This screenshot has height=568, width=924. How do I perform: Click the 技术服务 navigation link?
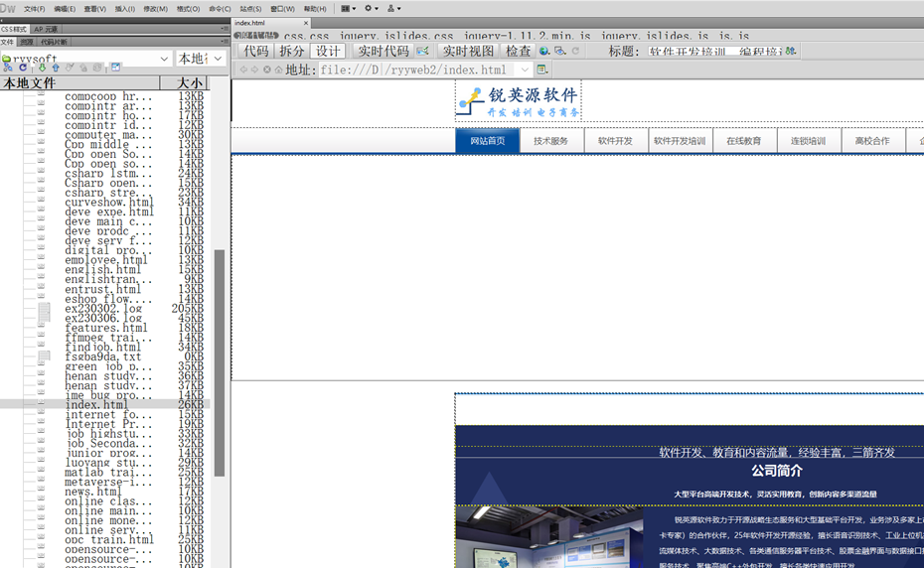click(x=551, y=141)
